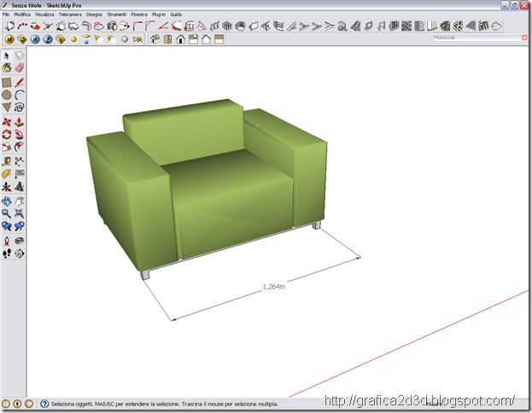
Task: Switch to the front house view icon
Action: click(180, 39)
